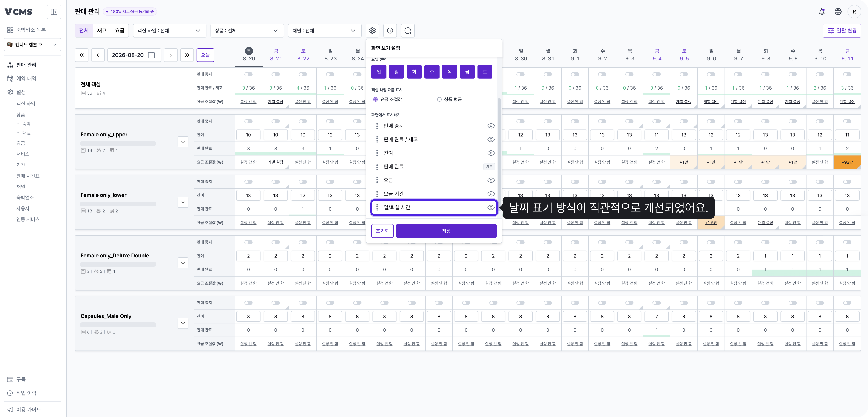The width and height of the screenshot is (868, 417).
Task: Expand the Female only_Deluxe Double room row
Action: pyautogui.click(x=183, y=263)
